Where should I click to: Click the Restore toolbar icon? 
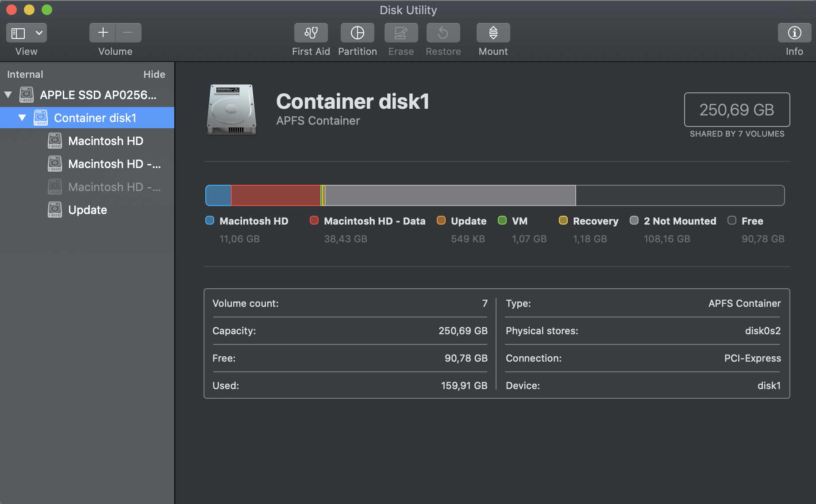443,33
